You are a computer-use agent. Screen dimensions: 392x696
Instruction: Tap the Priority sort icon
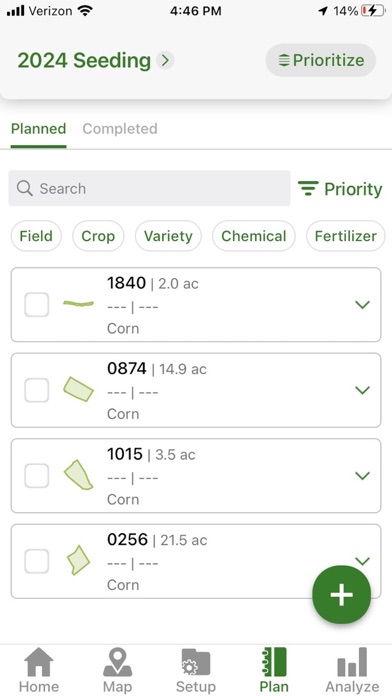click(308, 188)
